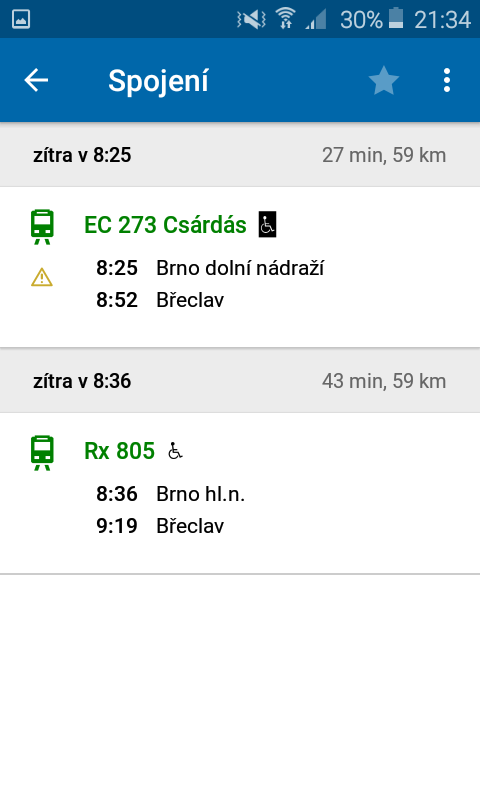Image resolution: width=480 pixels, height=800 pixels.
Task: Tap the 'zítra v 8:36' connection header
Action: coord(82,381)
